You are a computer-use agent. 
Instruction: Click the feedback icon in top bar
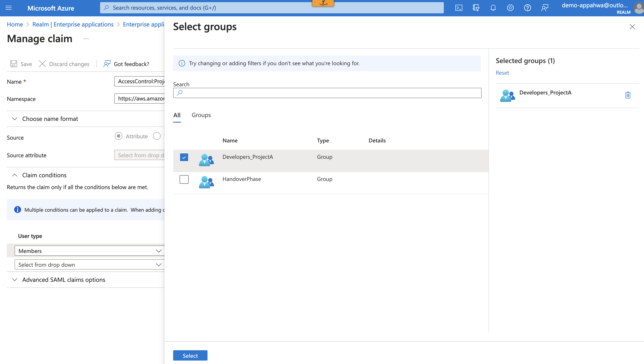[x=545, y=8]
